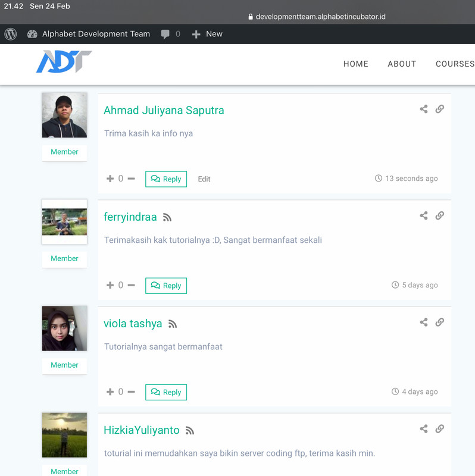Upvote ferryindraa's post

(110, 285)
